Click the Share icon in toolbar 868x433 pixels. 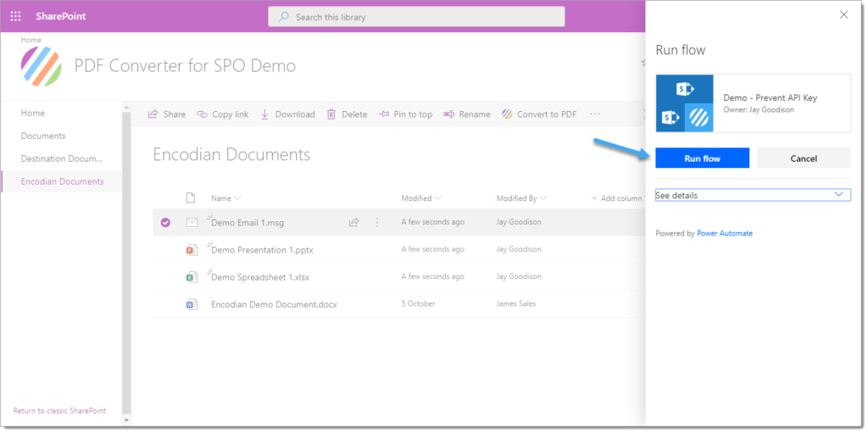153,114
